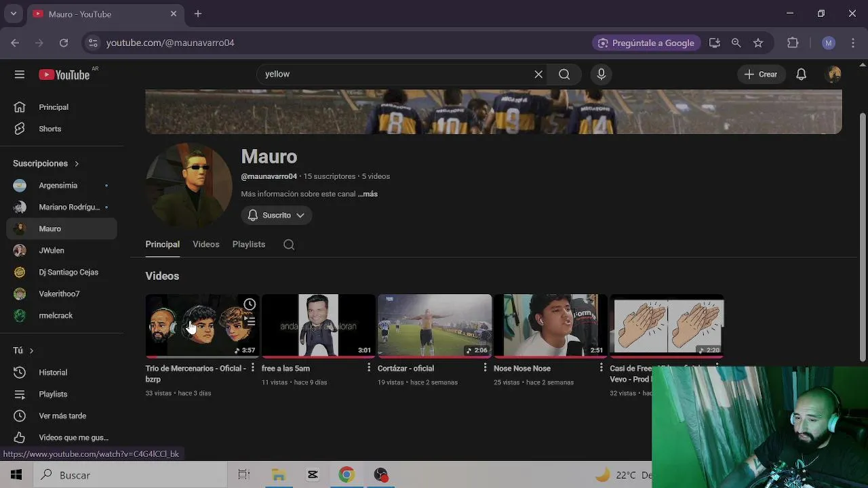Screen dimensions: 868x488
Task: Add Trío de Mercenarios to Watch later
Action: [250, 304]
